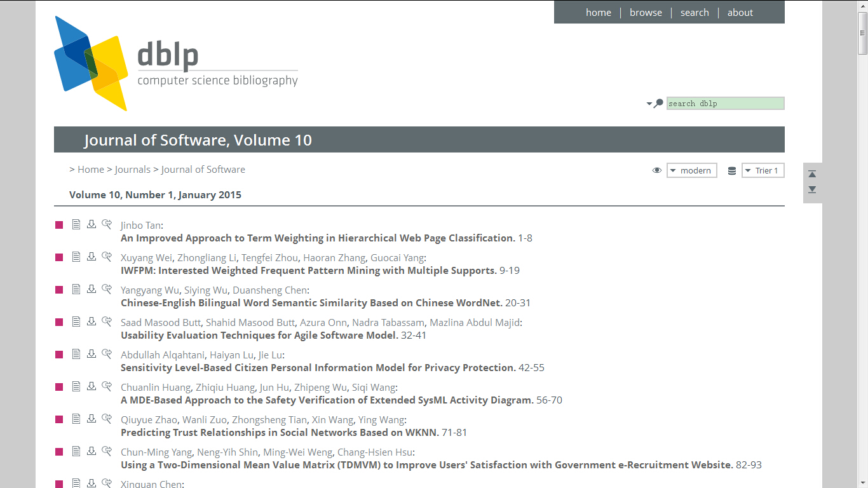This screenshot has height=488, width=868.
Task: Click the database mirror icon beside Trier 1
Action: [732, 170]
